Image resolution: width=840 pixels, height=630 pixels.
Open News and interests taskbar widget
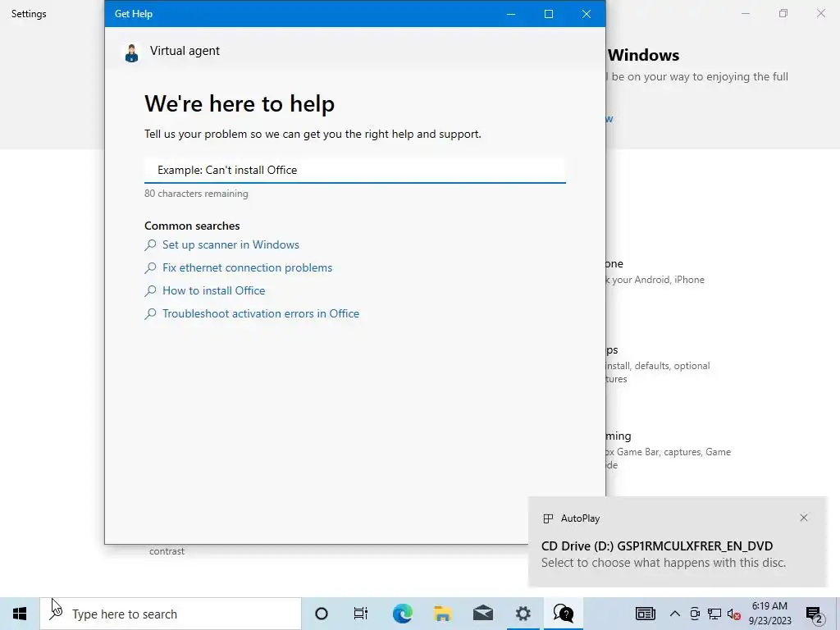point(646,614)
